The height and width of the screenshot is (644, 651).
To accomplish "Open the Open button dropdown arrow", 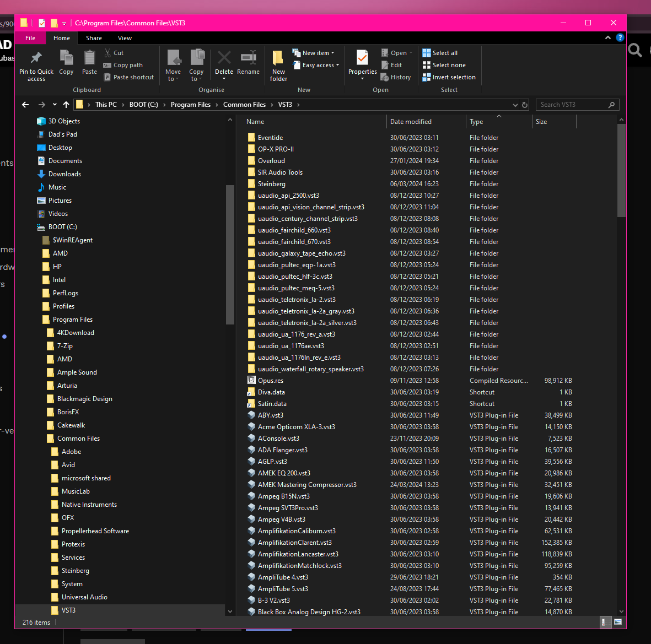I will 411,53.
